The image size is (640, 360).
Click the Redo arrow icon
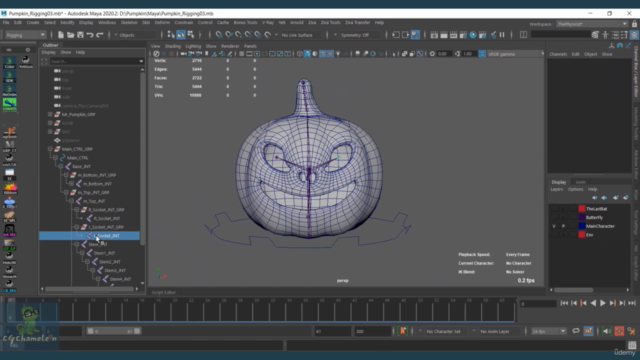100,35
